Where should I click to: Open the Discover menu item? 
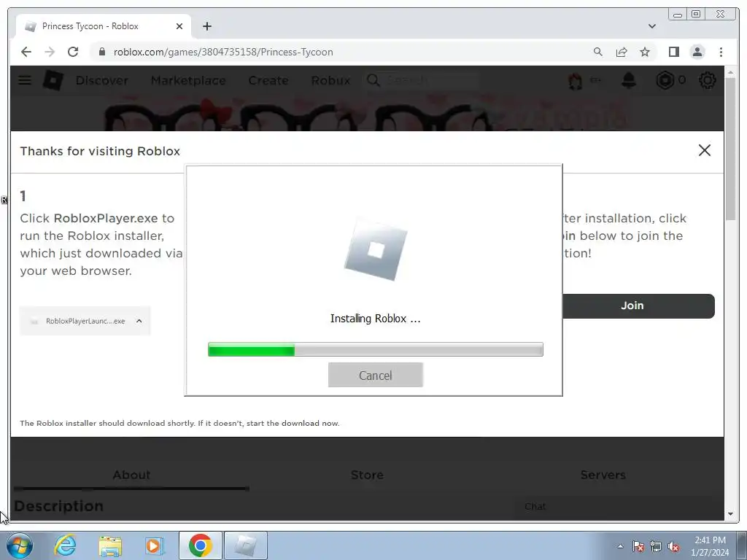tap(102, 80)
